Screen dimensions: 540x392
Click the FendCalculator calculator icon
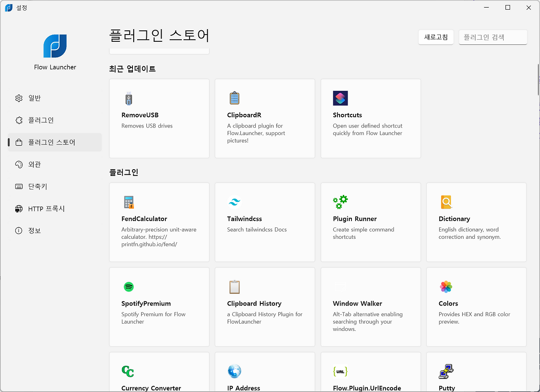tap(129, 202)
